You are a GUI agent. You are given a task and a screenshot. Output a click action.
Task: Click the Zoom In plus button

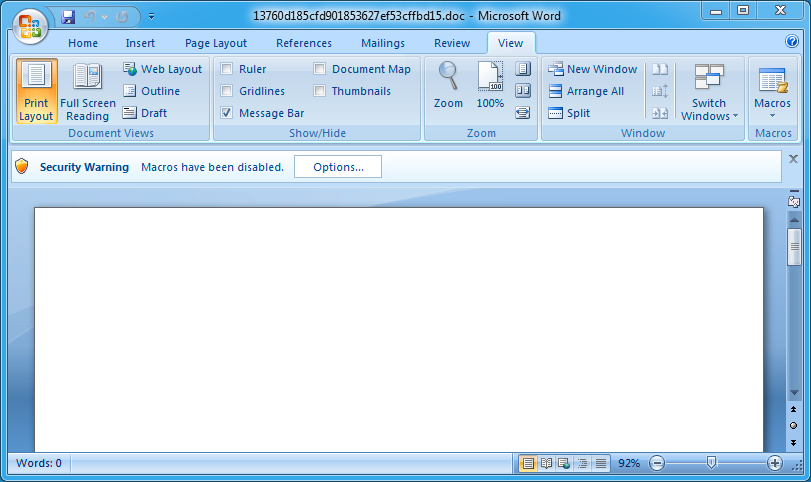click(x=774, y=463)
